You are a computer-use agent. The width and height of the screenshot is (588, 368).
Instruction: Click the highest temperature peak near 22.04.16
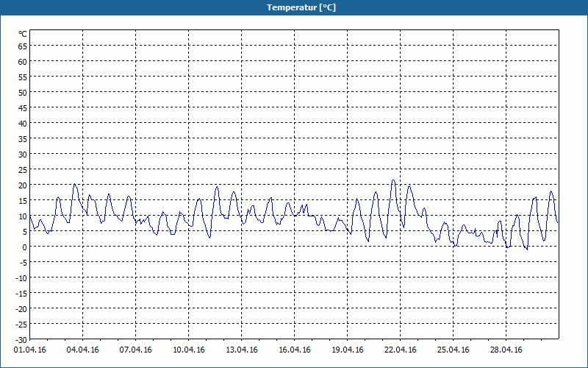click(393, 180)
